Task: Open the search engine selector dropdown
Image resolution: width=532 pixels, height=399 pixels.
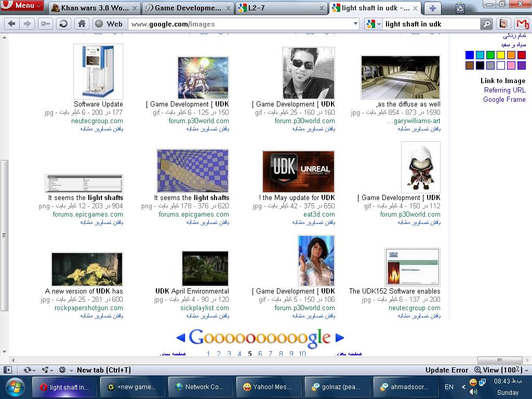Action: tap(374, 24)
